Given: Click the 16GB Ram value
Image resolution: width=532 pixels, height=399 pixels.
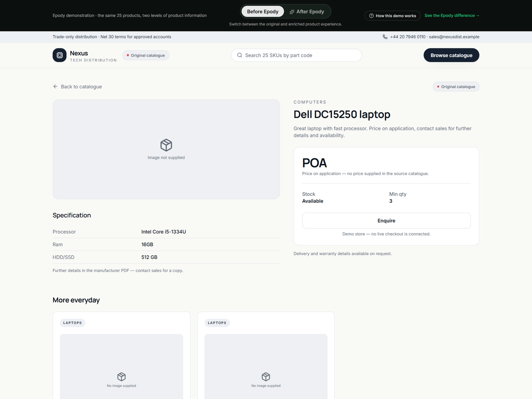Looking at the screenshot, I should 147,245.
